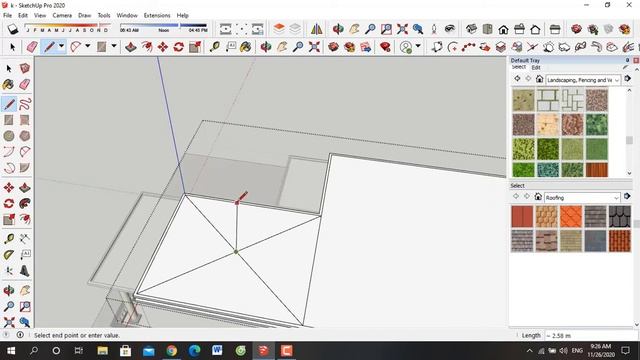Open the Line tool dropdown arrow
The width and height of the screenshot is (640, 360).
(x=61, y=47)
